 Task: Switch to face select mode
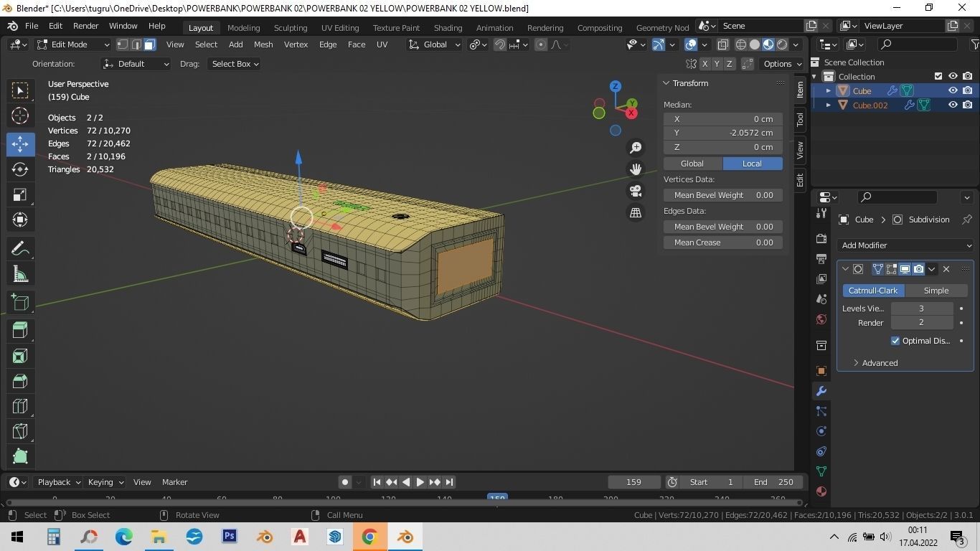[150, 44]
